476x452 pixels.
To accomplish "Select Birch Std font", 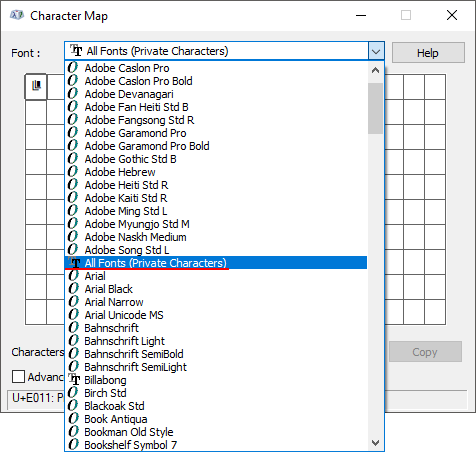I will [x=216, y=393].
